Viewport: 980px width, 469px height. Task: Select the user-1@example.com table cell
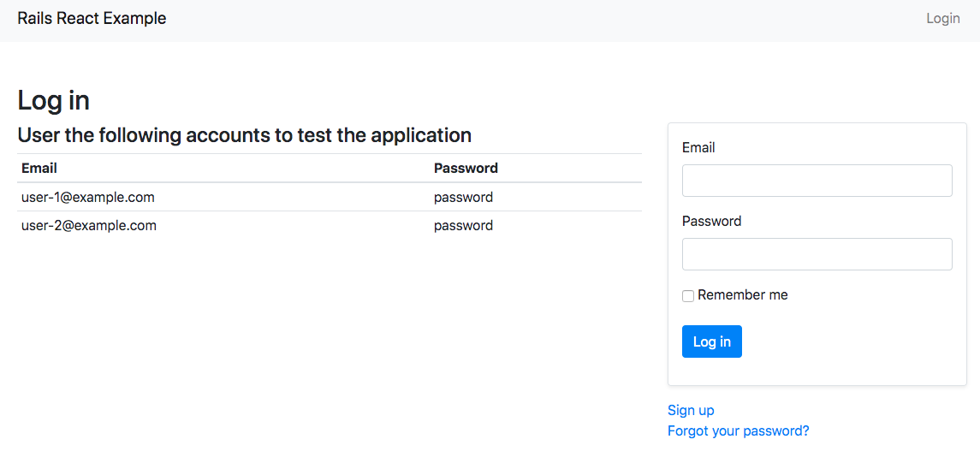click(88, 197)
